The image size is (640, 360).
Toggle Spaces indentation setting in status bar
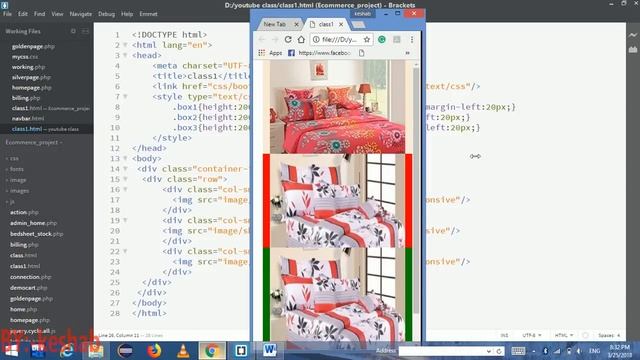[x=609, y=335]
